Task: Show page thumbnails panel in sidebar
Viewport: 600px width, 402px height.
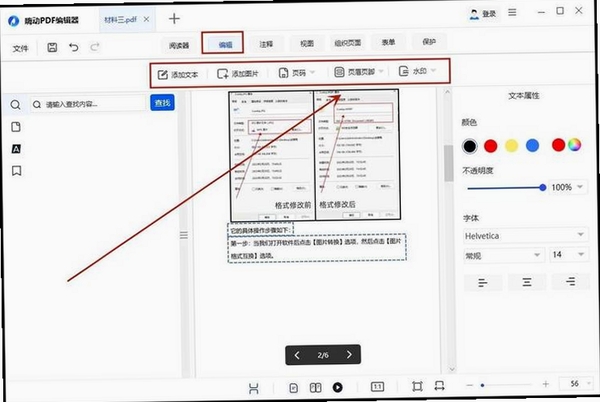Action: tap(16, 127)
